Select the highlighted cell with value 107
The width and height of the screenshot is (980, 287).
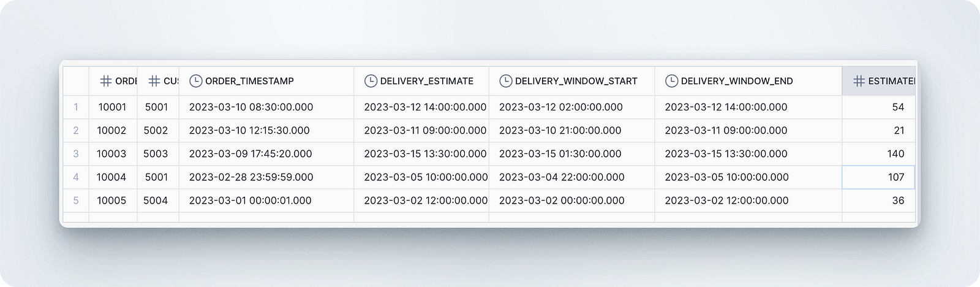pyautogui.click(x=879, y=177)
